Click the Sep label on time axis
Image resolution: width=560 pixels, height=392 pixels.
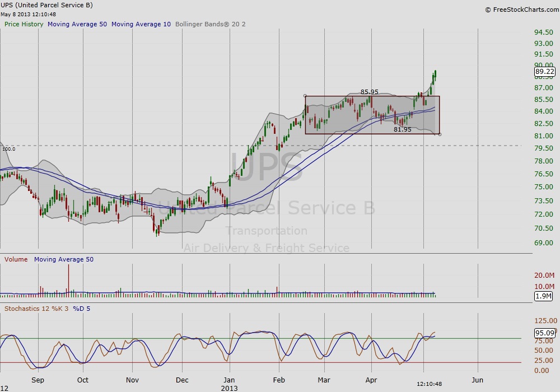pos(38,380)
